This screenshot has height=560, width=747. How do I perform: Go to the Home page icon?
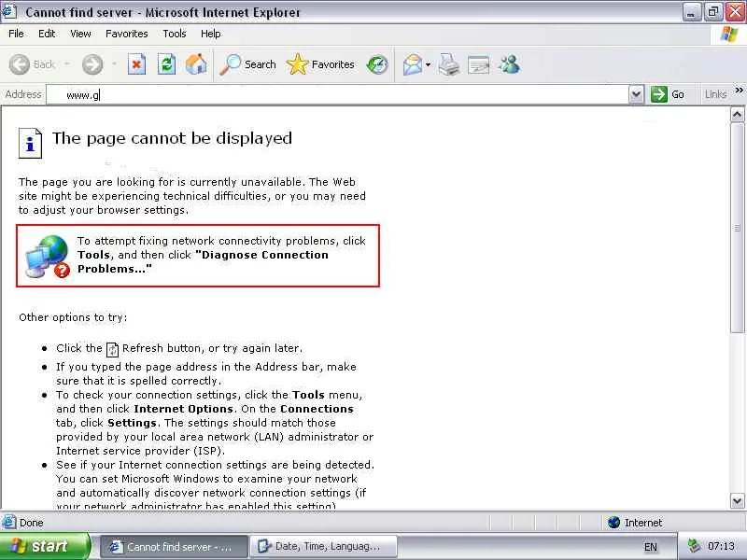[196, 64]
